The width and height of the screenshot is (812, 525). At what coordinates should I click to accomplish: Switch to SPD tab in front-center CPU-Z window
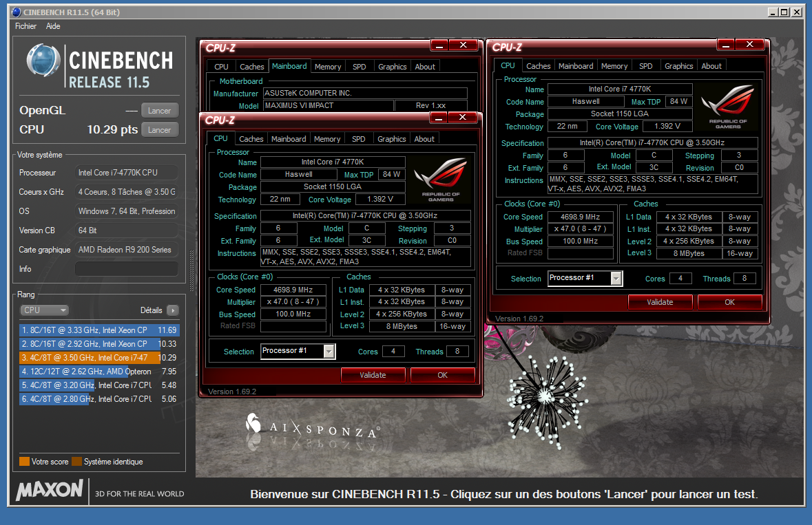(359, 139)
